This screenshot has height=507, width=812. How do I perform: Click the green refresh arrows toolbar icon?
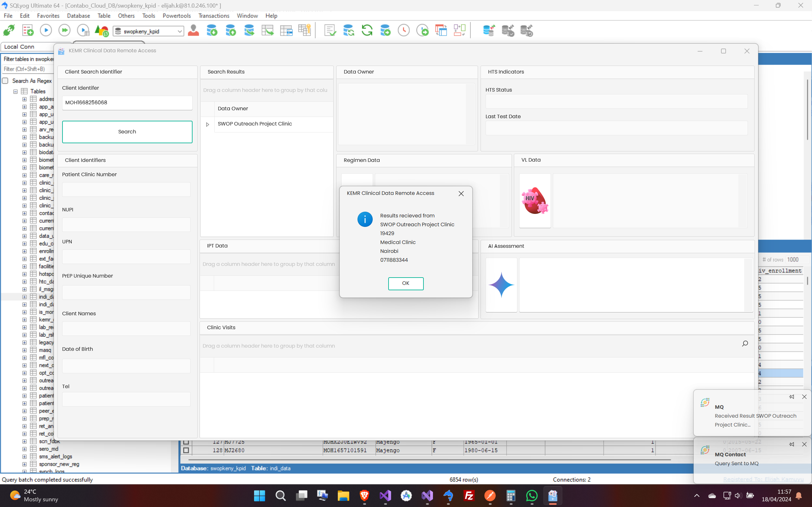click(367, 30)
